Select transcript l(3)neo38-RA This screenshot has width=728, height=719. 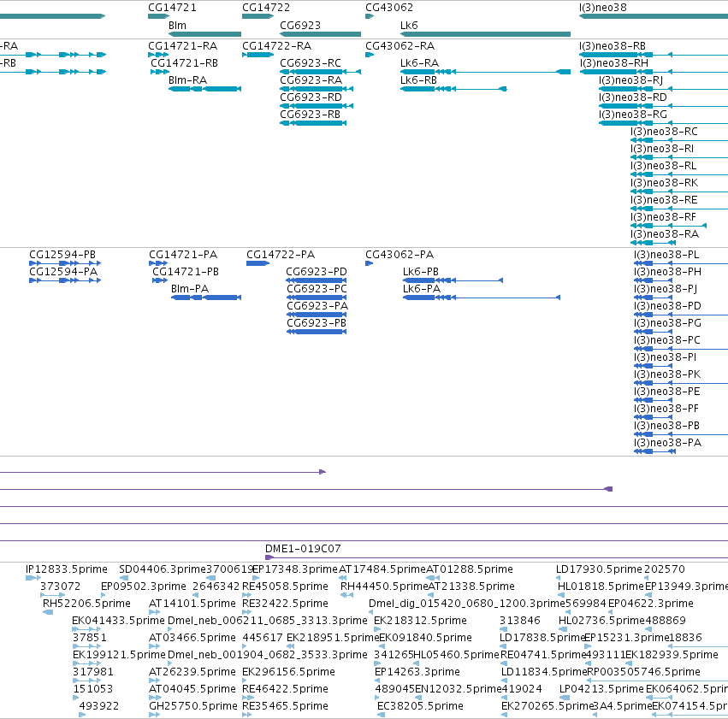click(665, 234)
